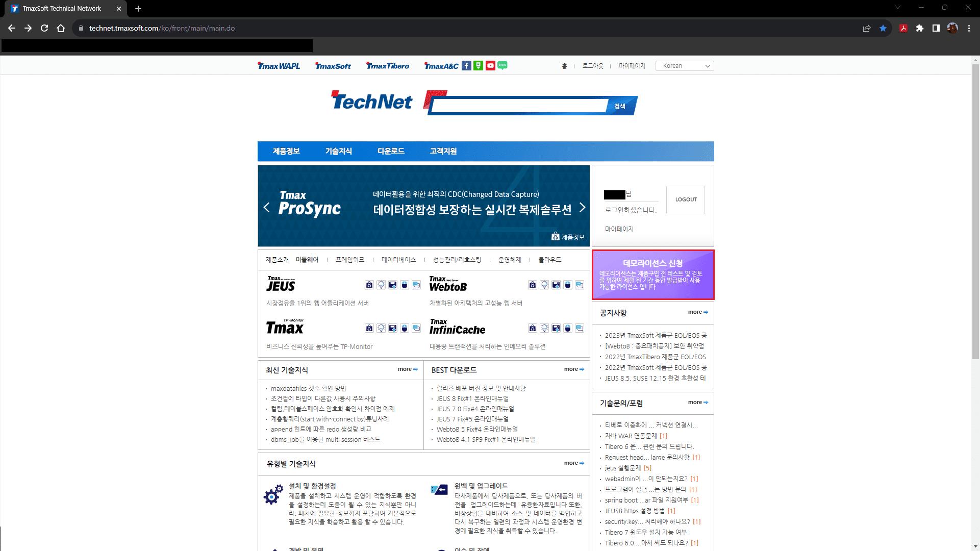Open 기술지식 navigation menu
Image resolution: width=980 pixels, height=551 pixels.
(x=339, y=151)
